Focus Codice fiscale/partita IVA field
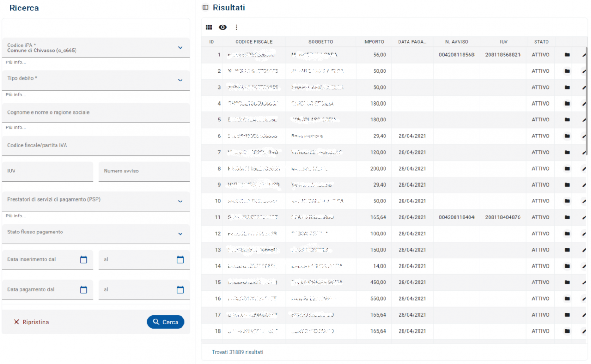This screenshot has width=591, height=364. click(96, 146)
